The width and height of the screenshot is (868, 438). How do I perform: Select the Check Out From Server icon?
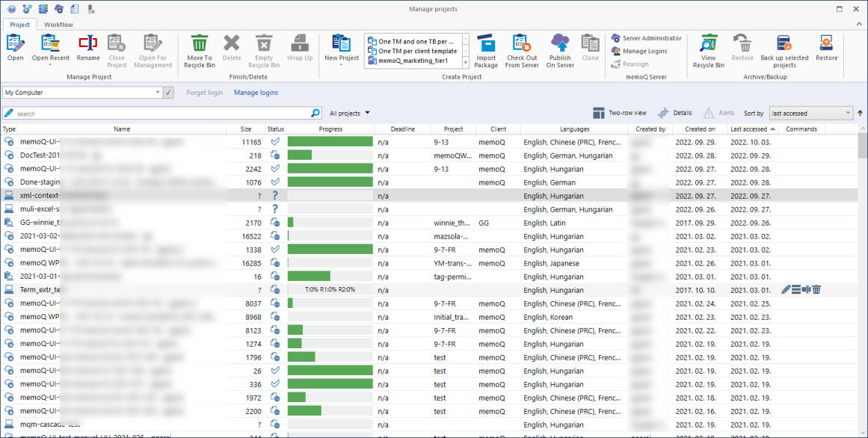(x=522, y=50)
